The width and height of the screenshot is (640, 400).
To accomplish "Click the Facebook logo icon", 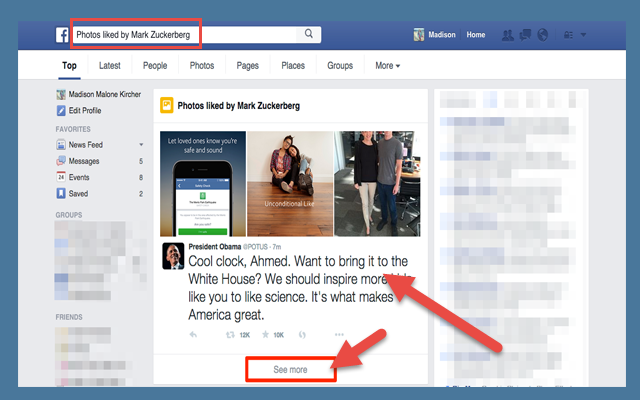I will tap(62, 34).
